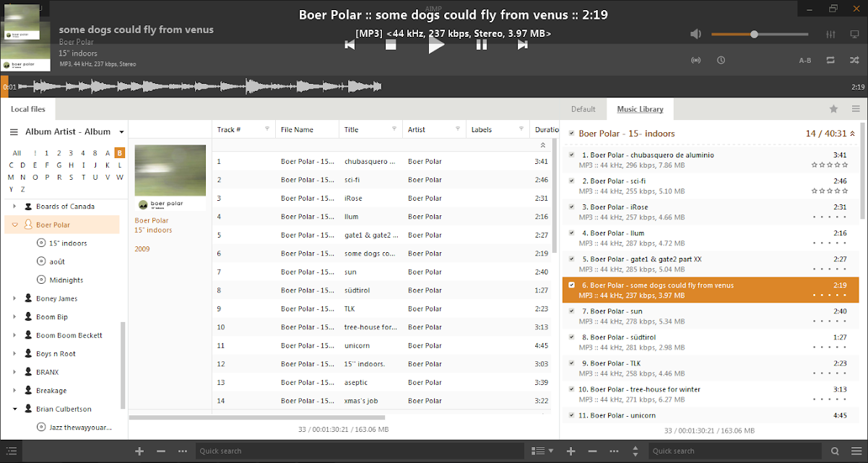Mute the volume speaker icon
Image resolution: width=868 pixels, height=463 pixels.
coord(695,34)
